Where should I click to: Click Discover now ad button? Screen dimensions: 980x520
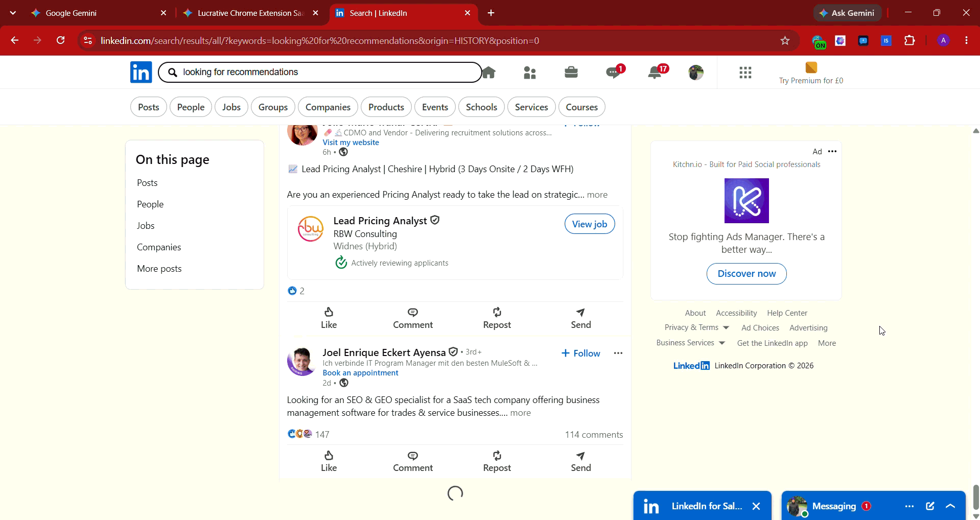pyautogui.click(x=746, y=274)
